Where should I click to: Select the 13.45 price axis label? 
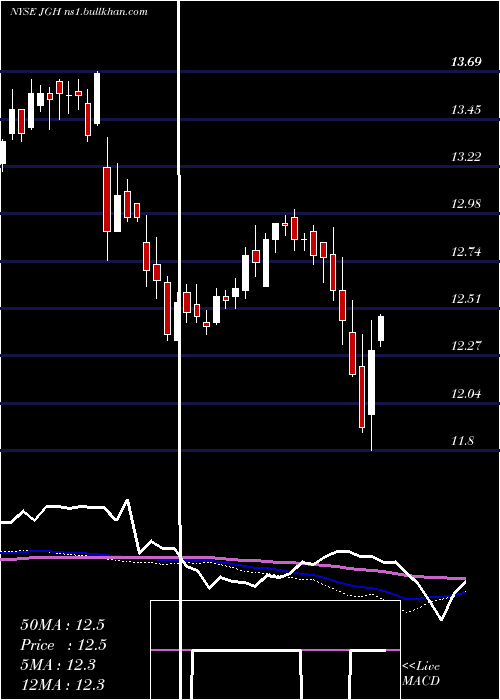[x=466, y=109]
